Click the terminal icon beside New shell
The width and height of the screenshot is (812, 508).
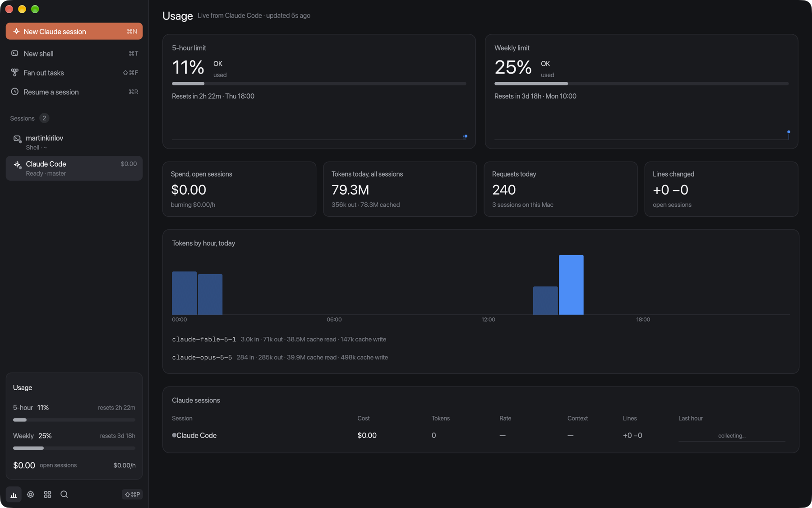pyautogui.click(x=15, y=53)
